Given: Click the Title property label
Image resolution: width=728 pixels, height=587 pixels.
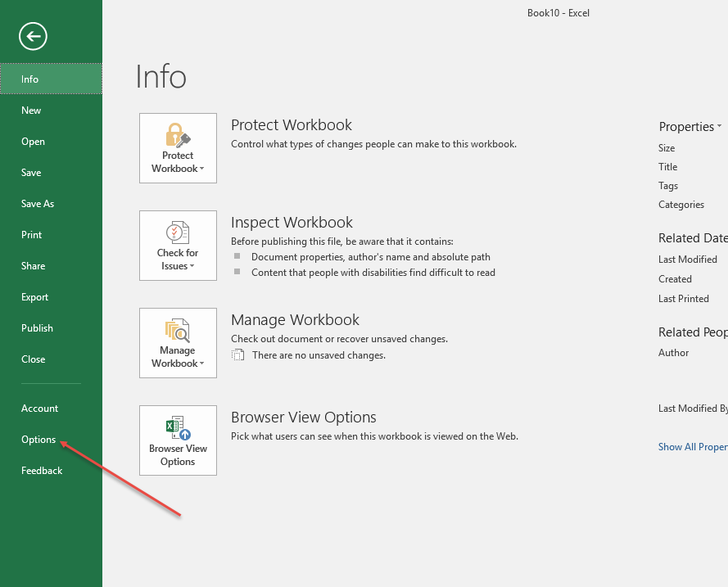Looking at the screenshot, I should click(667, 167).
